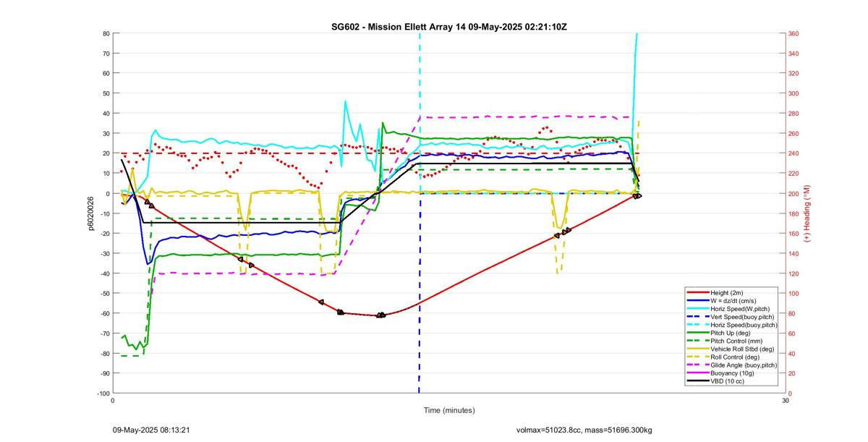Click the 'volmax=51023.8cc, mass=51696.300kg' footer text
This screenshot has width=868, height=442.
coord(584,430)
